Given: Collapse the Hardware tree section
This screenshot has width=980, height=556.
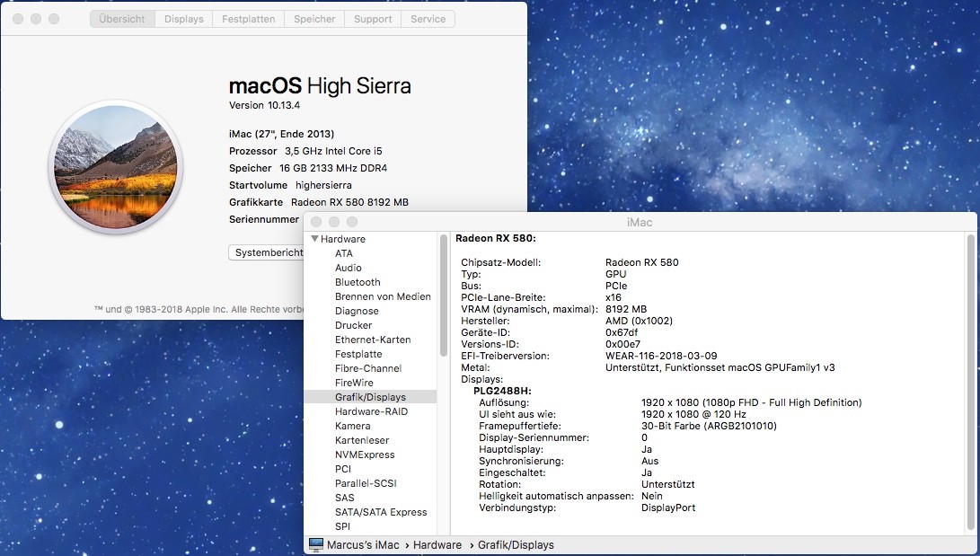Looking at the screenshot, I should 315,239.
